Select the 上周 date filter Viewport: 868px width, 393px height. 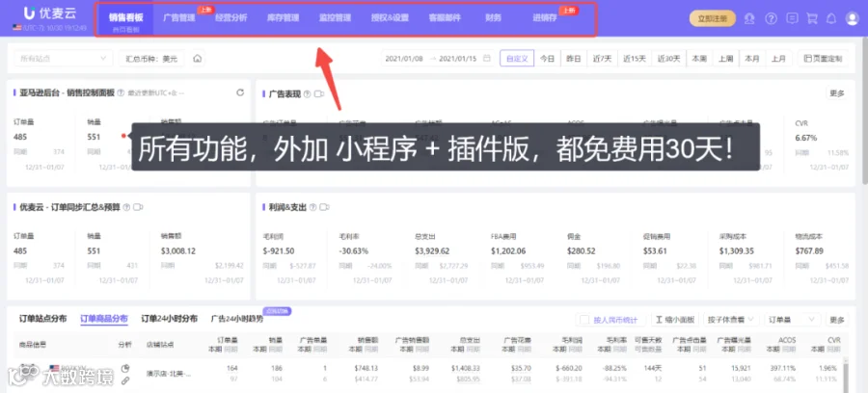[725, 58]
